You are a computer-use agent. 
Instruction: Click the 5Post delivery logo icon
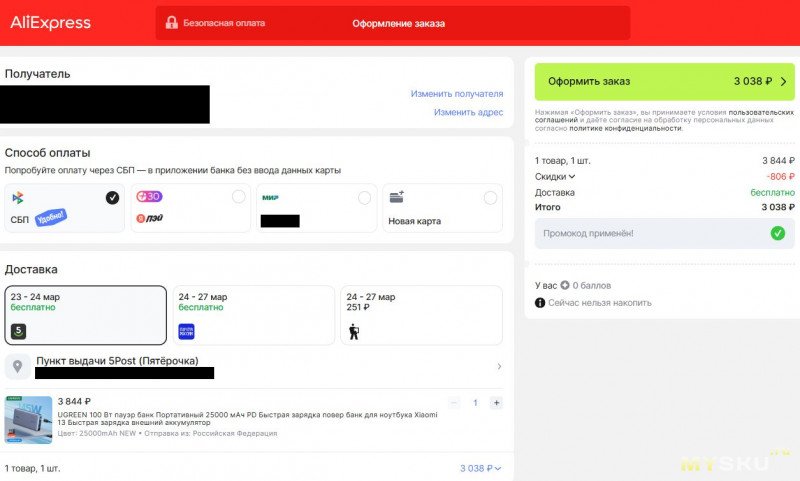click(18, 331)
